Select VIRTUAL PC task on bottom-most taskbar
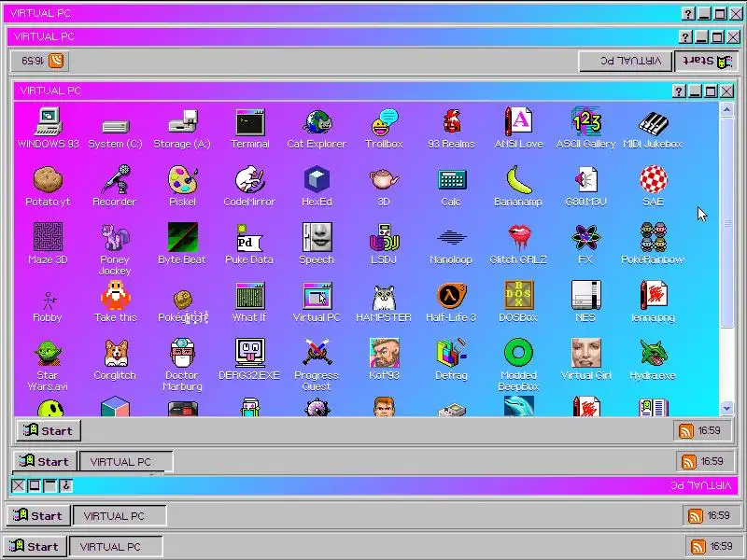Image resolution: width=747 pixels, height=560 pixels. tap(116, 546)
